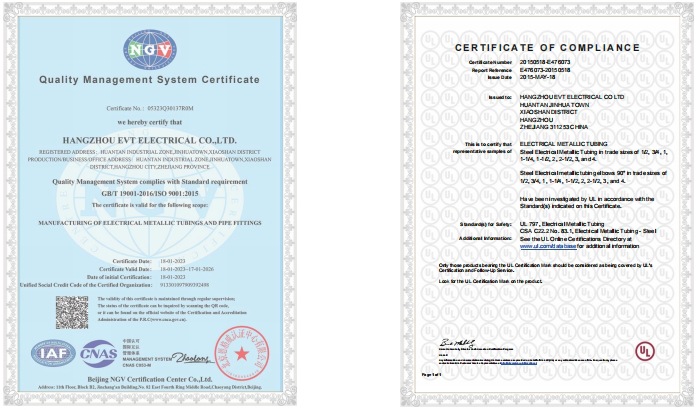Viewport: 700px width, 410px height.
Task: Click the CERTIFICATE OF COMPLIANCE heading
Action: point(547,48)
